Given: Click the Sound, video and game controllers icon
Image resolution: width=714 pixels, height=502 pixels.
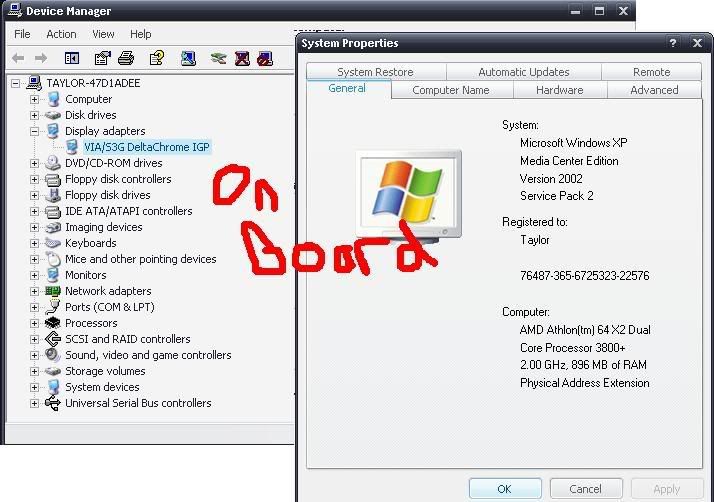Looking at the screenshot, I should coord(53,355).
